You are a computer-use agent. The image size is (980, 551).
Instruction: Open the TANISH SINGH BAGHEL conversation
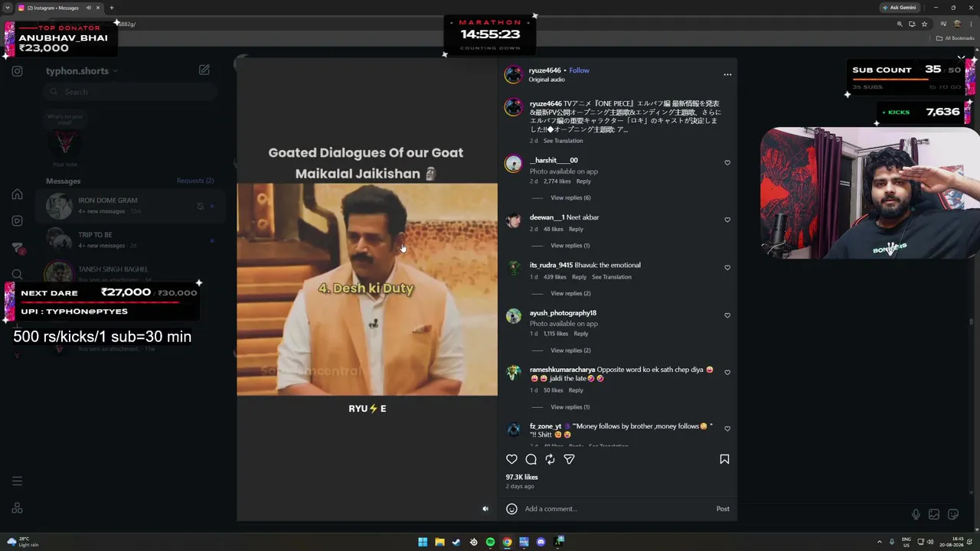[130, 273]
